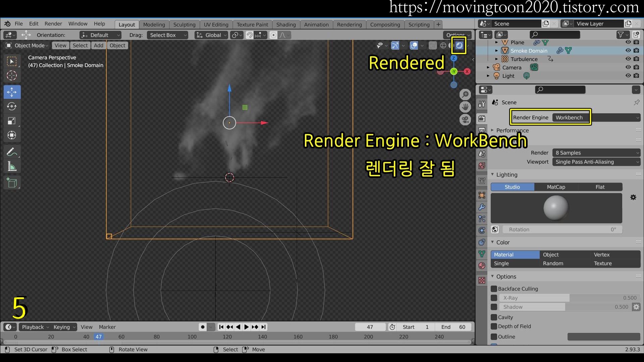Select MatCap lighting mode
Viewport: 644px width, 362px height.
556,187
